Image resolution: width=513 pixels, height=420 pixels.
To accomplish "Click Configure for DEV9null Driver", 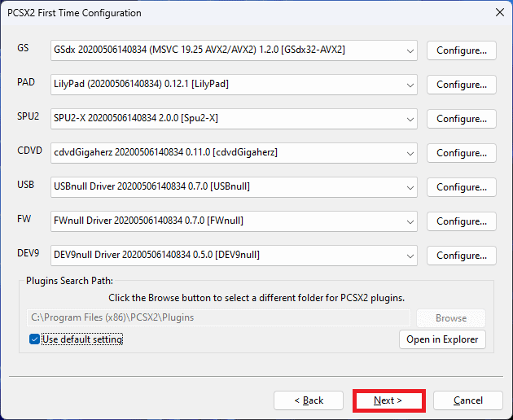I will pos(461,256).
